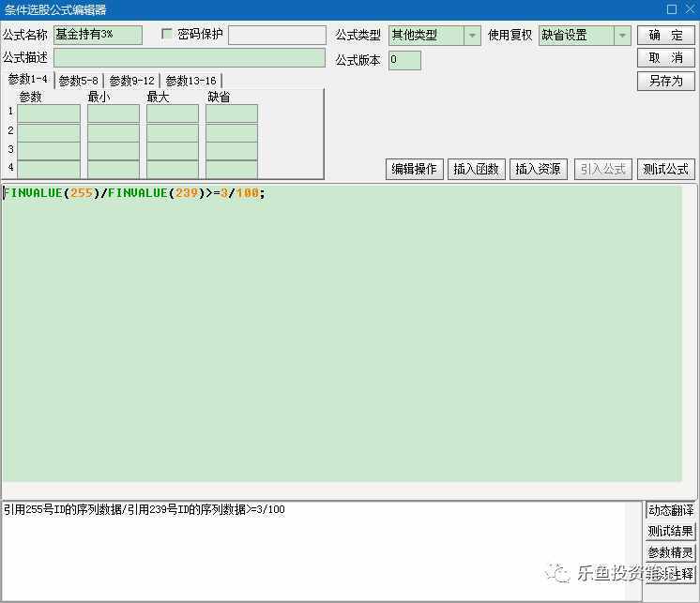This screenshot has width=700, height=603.
Task: Focus the 公式名称 input field
Action: click(x=98, y=35)
